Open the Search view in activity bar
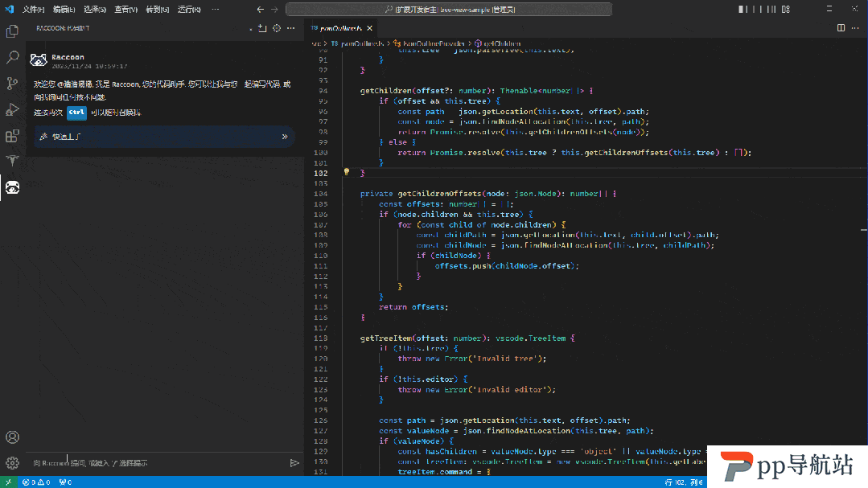Viewport: 868px width, 488px height. (x=12, y=57)
